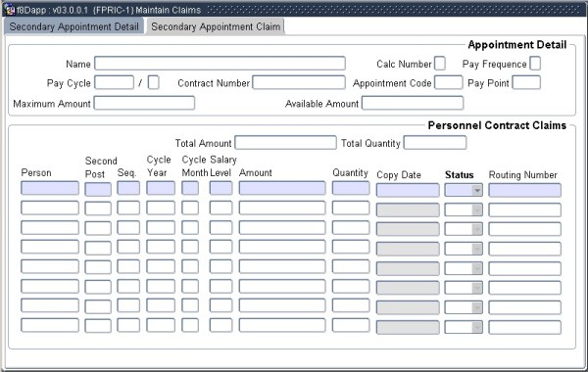The height and width of the screenshot is (372, 588).
Task: Open Status dropdown in fourth claims row
Action: tap(476, 249)
